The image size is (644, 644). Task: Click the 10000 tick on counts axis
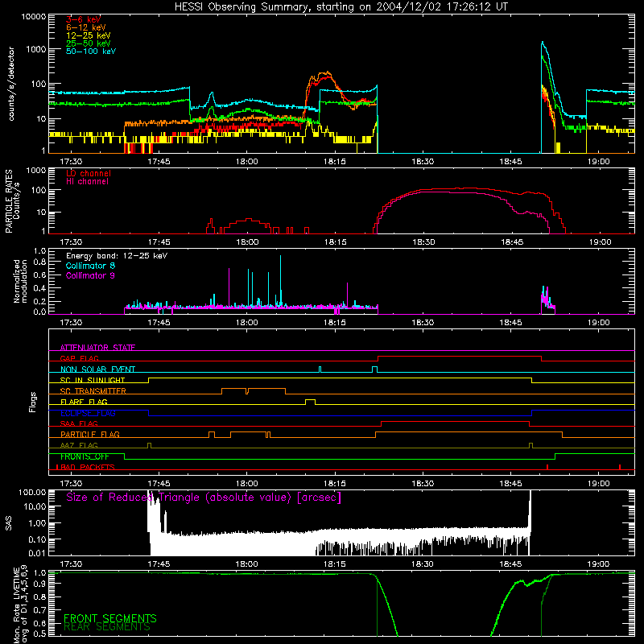pyautogui.click(x=33, y=16)
